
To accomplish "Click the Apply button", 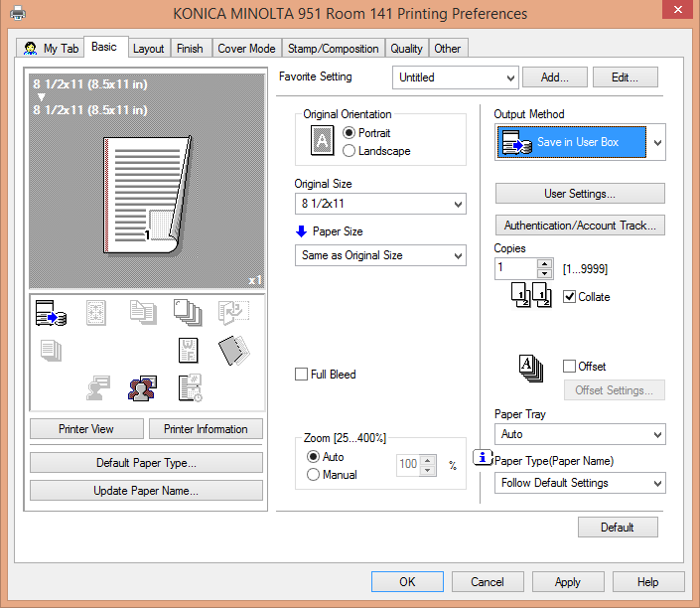I will (568, 581).
